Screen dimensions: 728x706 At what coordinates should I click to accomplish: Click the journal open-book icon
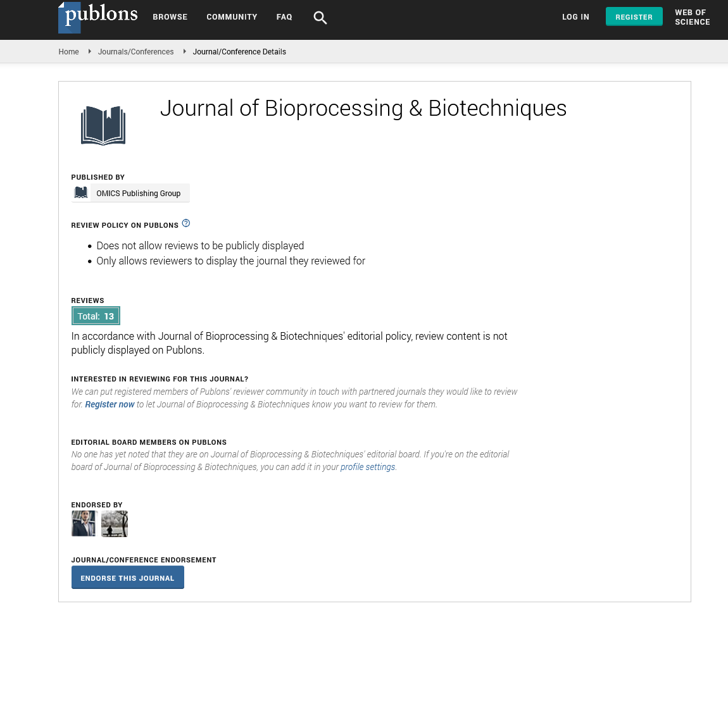103,125
